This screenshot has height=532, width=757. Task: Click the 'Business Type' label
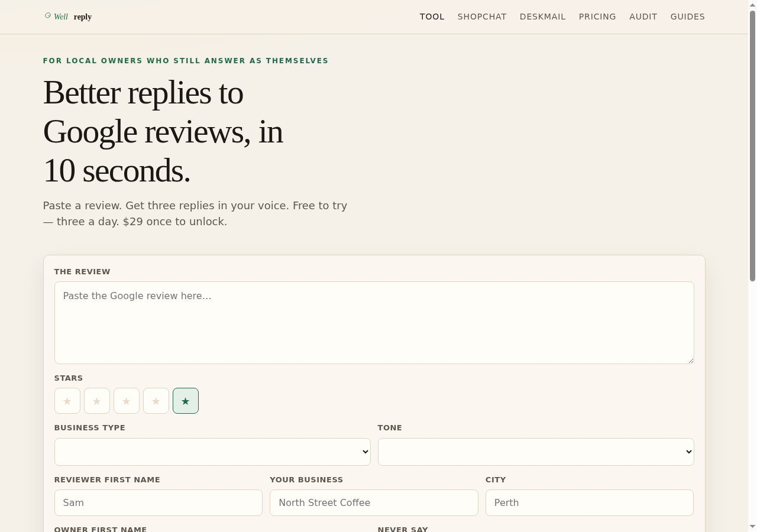90,428
